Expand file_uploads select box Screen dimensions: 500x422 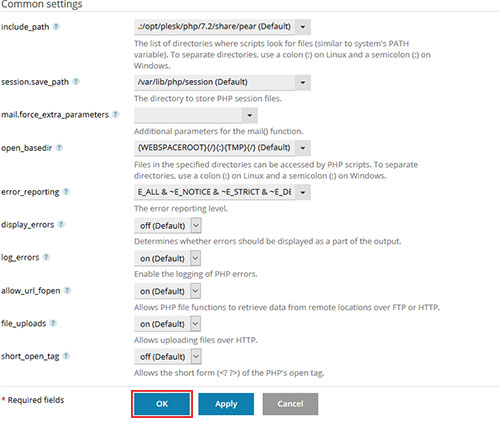(x=196, y=324)
